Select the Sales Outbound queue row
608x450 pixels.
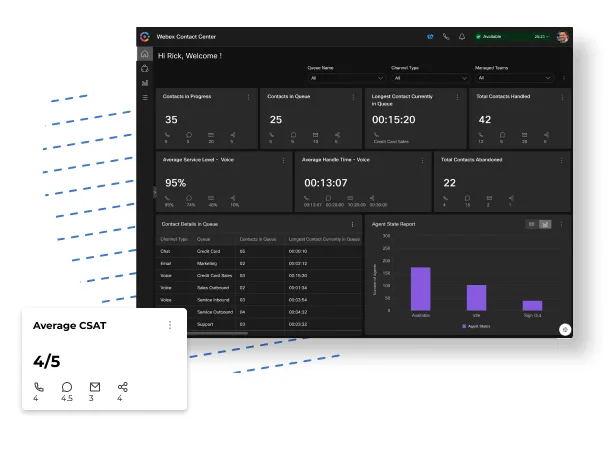[x=259, y=288]
